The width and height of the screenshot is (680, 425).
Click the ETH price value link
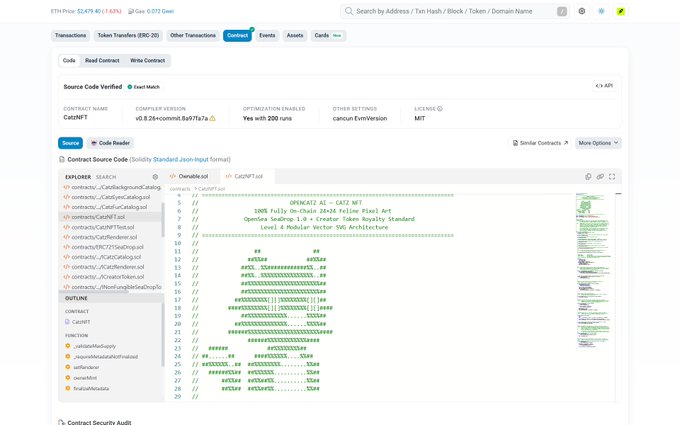pyautogui.click(x=89, y=11)
